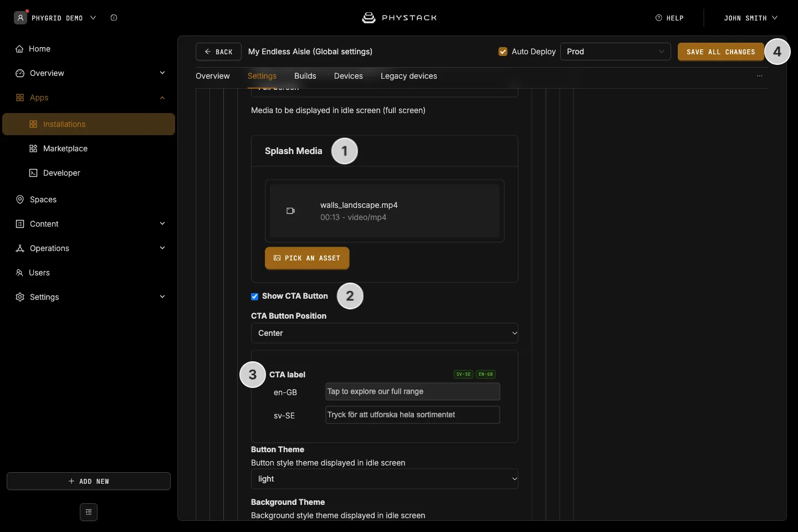Expand the Overview sidebar section
The height and width of the screenshot is (532, 798).
(162, 73)
